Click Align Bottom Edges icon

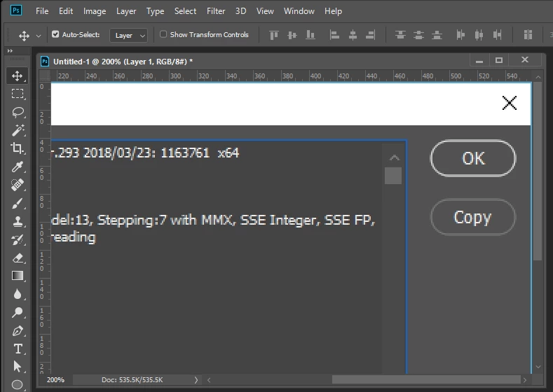click(310, 35)
